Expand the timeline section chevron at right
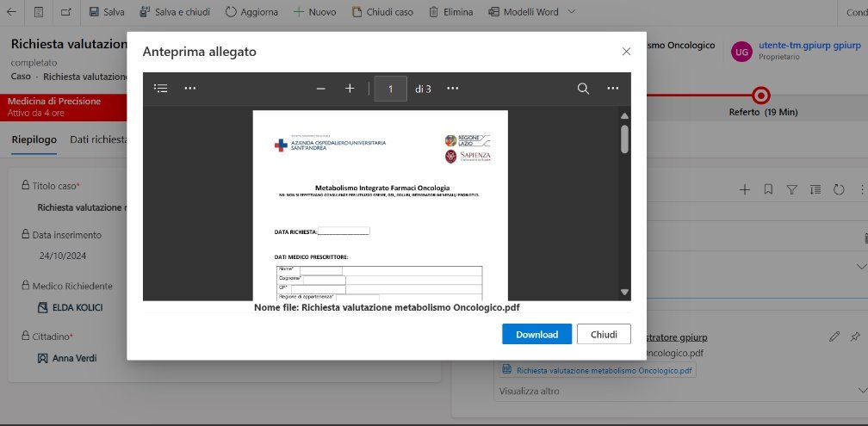Image resolution: width=868 pixels, height=426 pixels. 861,267
